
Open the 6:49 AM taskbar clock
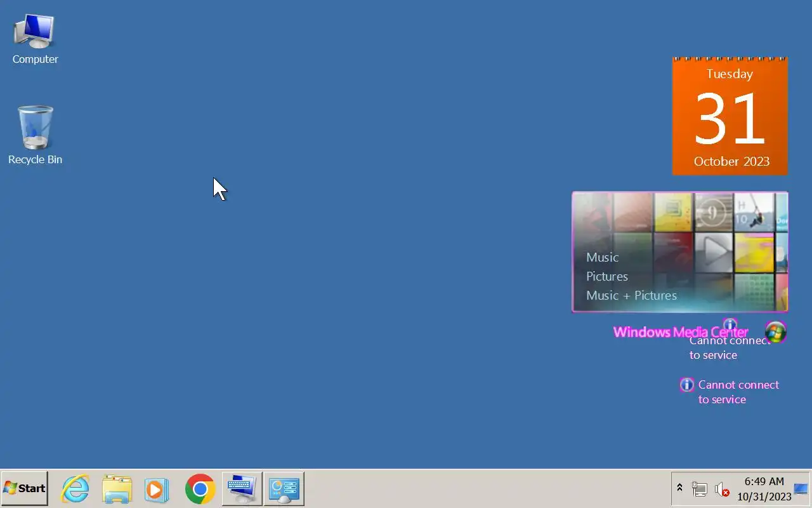pos(764,489)
